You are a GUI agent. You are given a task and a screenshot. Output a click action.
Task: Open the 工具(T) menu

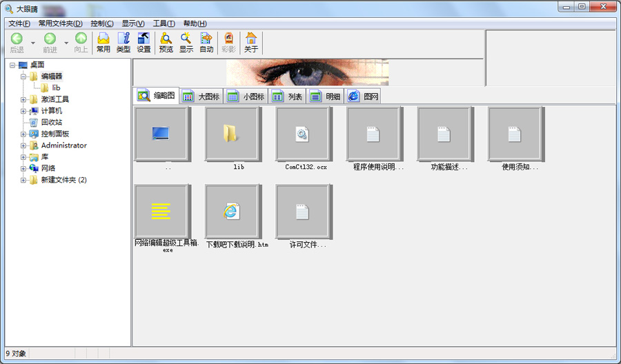[x=164, y=23]
